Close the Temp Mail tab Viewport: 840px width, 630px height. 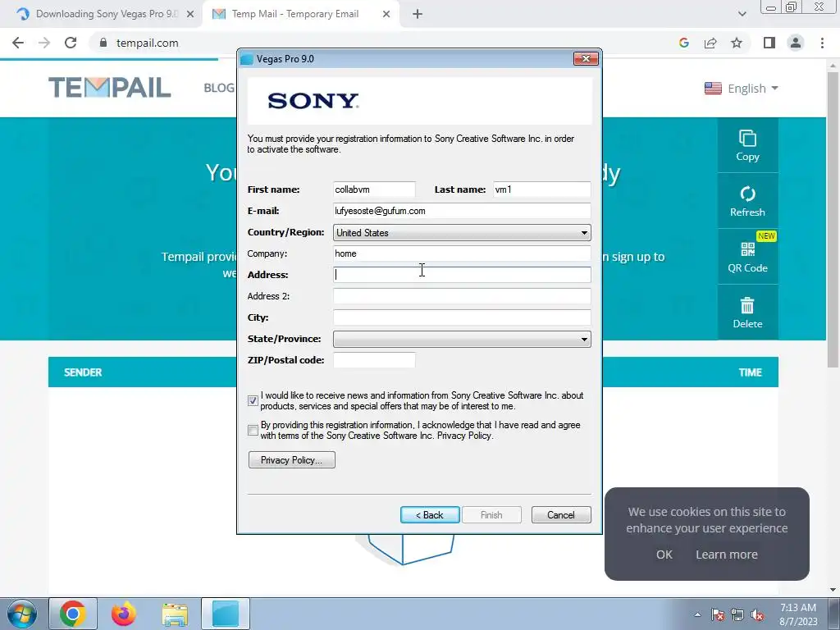pyautogui.click(x=386, y=14)
